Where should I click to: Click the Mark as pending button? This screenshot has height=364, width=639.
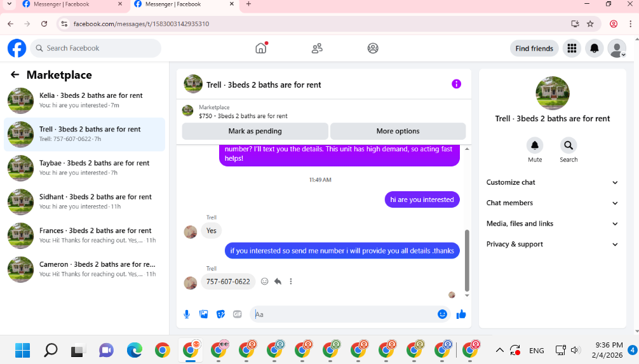[x=255, y=131]
